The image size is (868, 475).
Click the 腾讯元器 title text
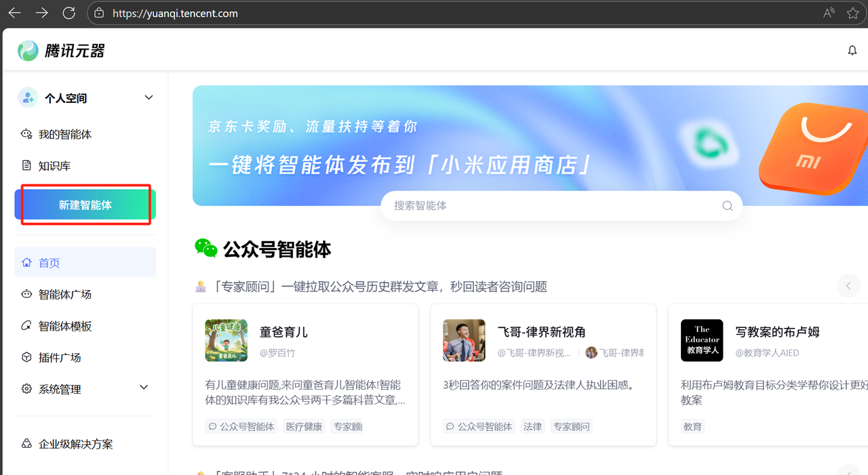pyautogui.click(x=75, y=51)
